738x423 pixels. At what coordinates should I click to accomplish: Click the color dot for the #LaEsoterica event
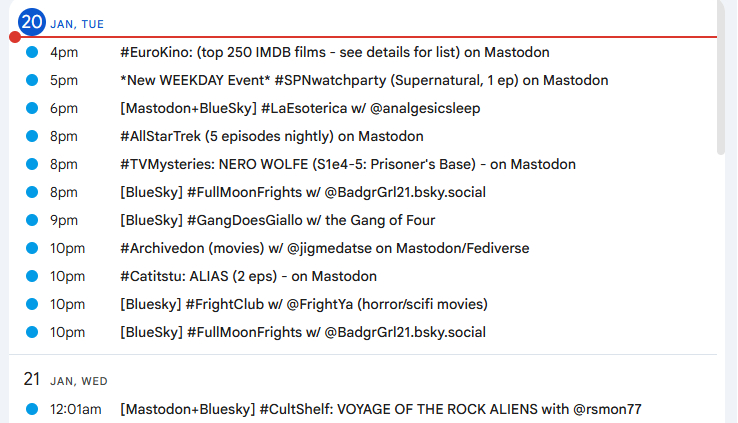click(32, 108)
